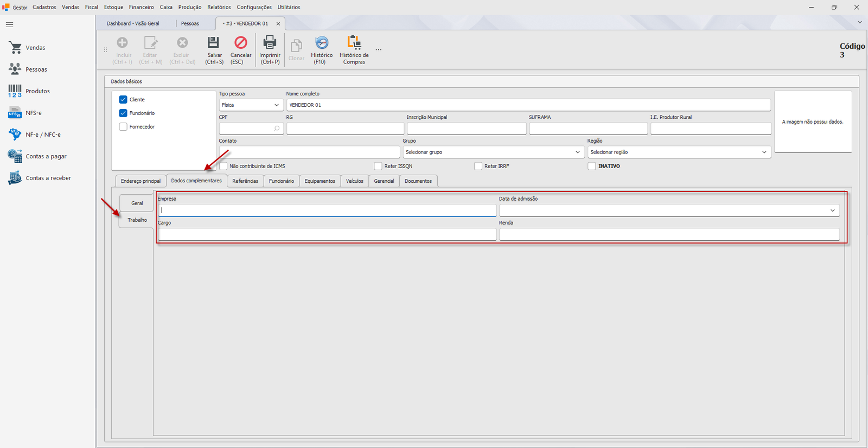Screen dimensions: 868x448
Task: Select the Geral side tab
Action: [x=137, y=203]
